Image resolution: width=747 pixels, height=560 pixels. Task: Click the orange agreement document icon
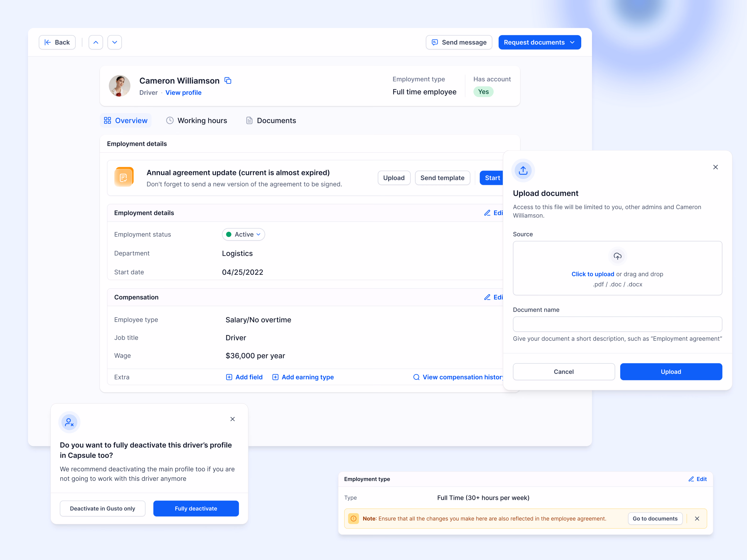[x=123, y=177]
